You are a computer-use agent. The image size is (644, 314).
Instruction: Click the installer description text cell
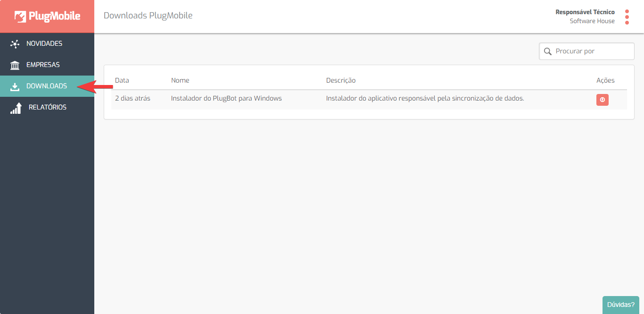pyautogui.click(x=425, y=98)
